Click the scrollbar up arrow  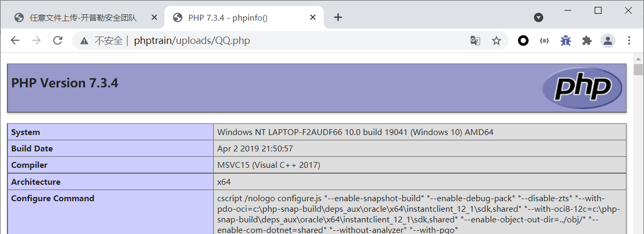(638, 58)
